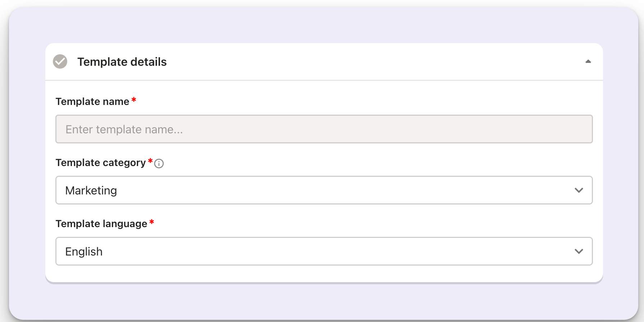
Task: Select the English value text
Action: (x=84, y=252)
